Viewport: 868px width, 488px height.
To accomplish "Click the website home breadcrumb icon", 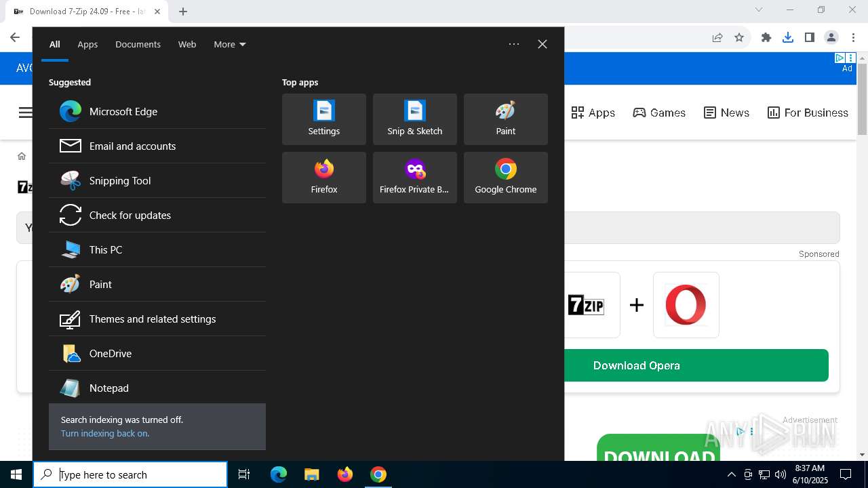I will click(x=22, y=156).
